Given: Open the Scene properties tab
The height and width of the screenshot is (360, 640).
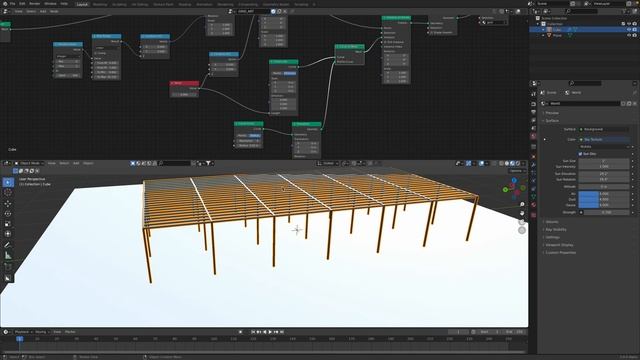Looking at the screenshot, I should point(533,128).
